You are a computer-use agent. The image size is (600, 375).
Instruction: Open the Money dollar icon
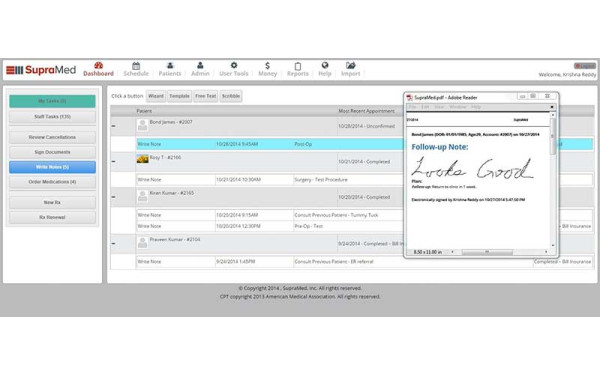pyautogui.click(x=267, y=66)
